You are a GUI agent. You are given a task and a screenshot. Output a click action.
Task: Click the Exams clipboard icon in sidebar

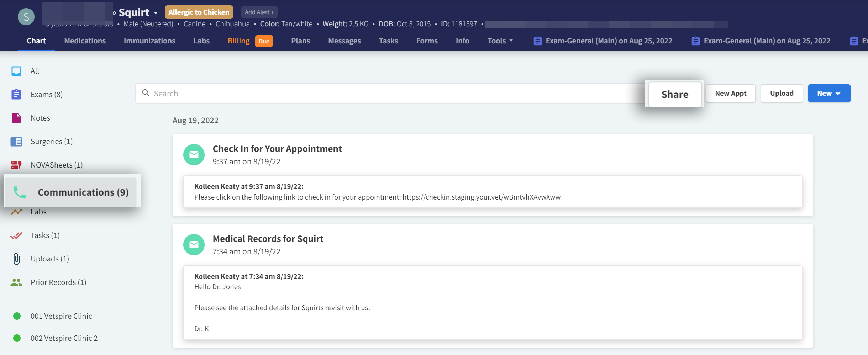[x=16, y=94]
